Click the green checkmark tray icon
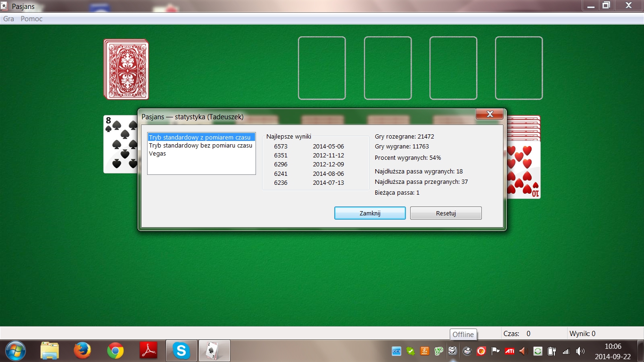This screenshot has width=644, height=362. tap(411, 351)
